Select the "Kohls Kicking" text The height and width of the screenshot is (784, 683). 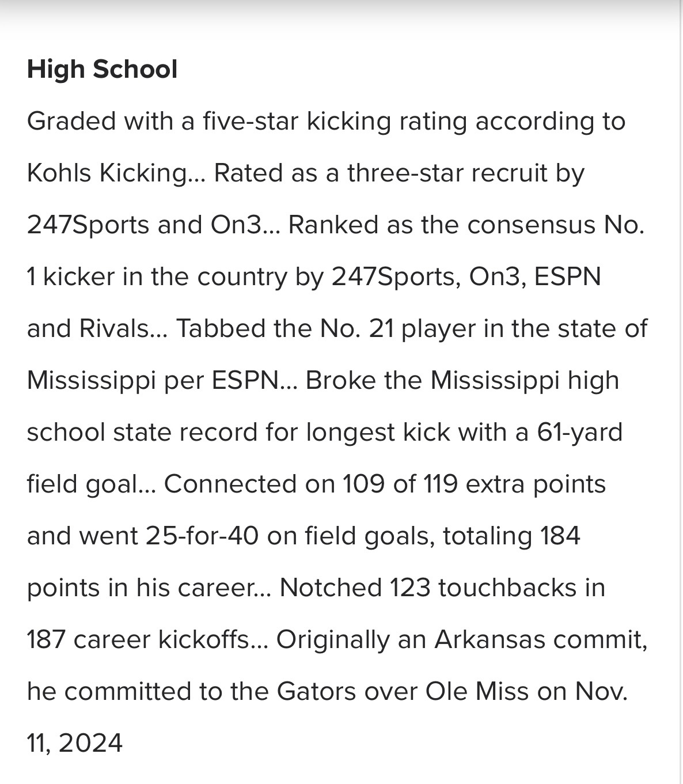coord(107,173)
